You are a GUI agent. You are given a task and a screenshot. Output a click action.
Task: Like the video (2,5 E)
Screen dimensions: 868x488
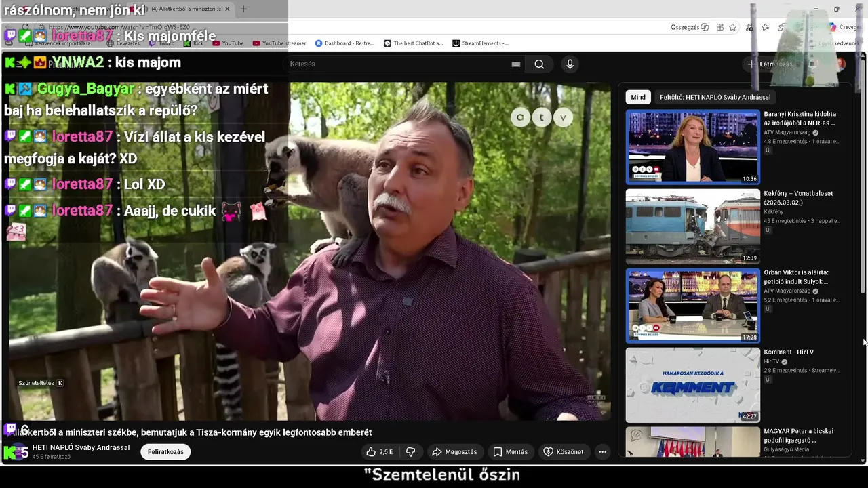pyautogui.click(x=380, y=451)
